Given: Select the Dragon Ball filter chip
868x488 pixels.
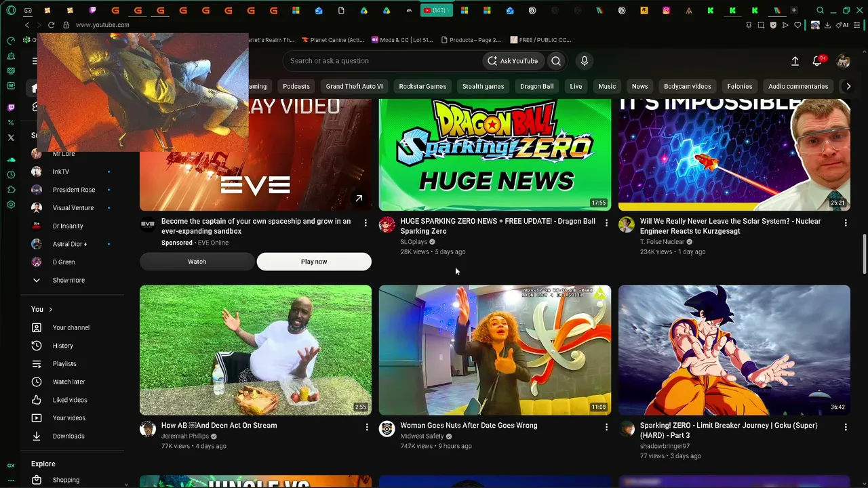Looking at the screenshot, I should click(x=536, y=86).
